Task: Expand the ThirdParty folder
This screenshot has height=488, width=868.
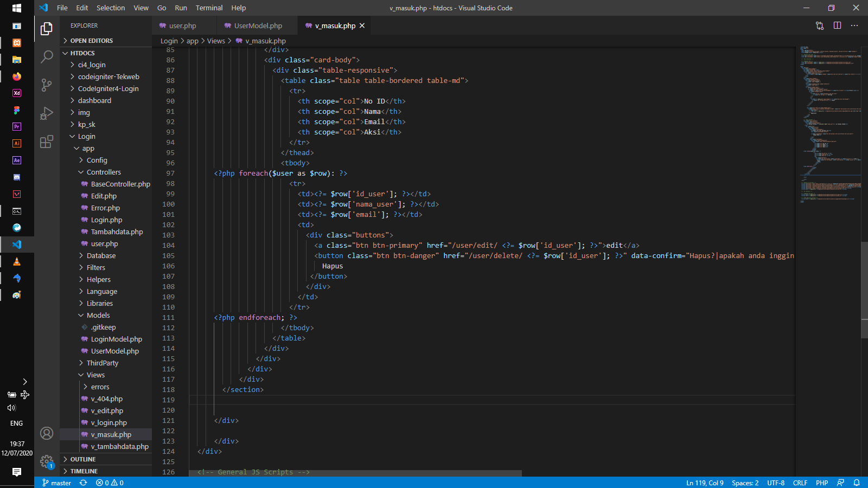Action: (106, 363)
